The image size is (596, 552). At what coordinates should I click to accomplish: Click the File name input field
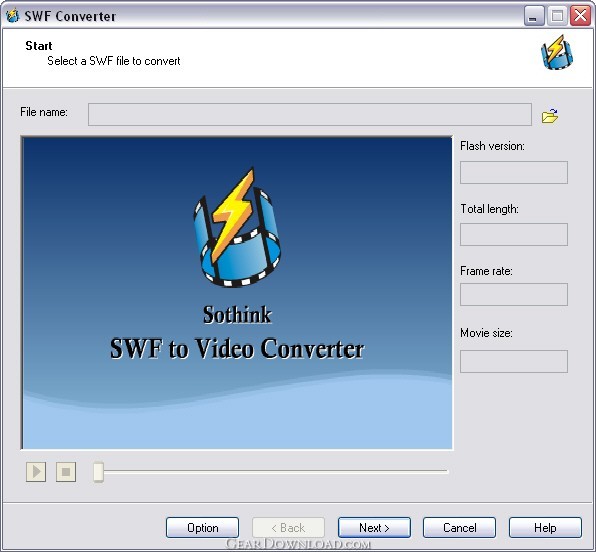pyautogui.click(x=310, y=114)
